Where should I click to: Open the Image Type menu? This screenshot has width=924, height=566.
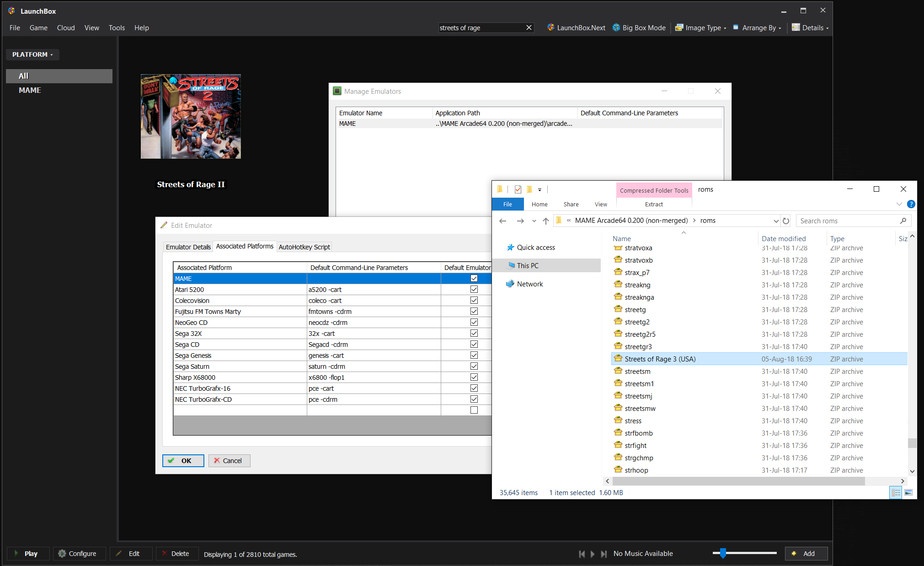point(700,28)
